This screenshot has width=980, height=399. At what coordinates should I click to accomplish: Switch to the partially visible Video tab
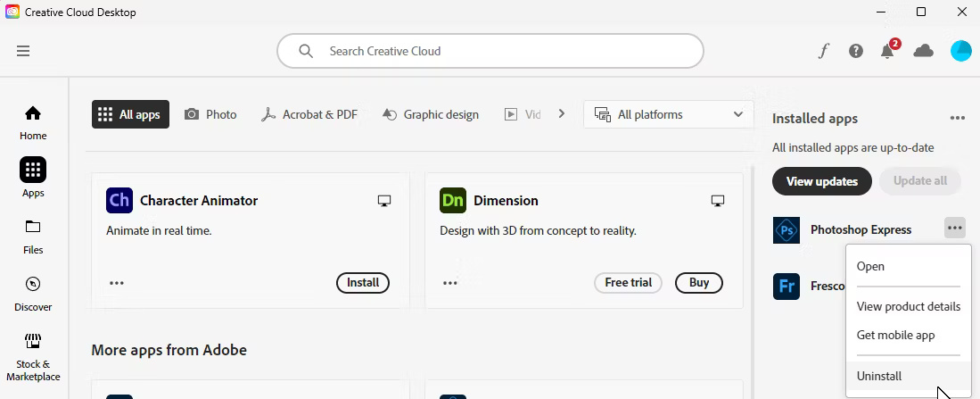point(523,114)
